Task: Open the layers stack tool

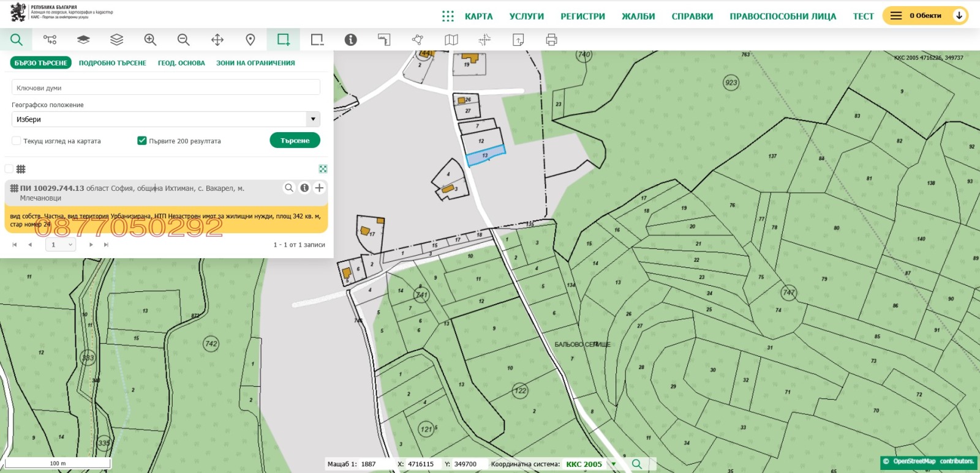Action: pyautogui.click(x=116, y=40)
